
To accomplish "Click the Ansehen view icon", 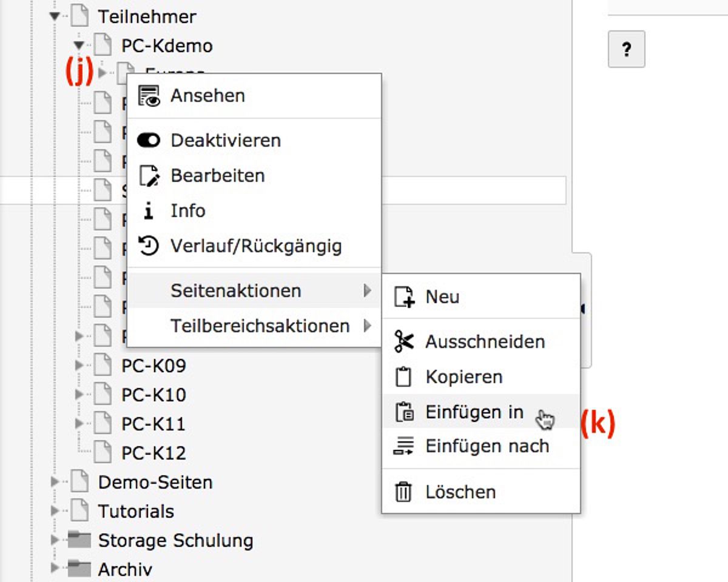I will [149, 96].
